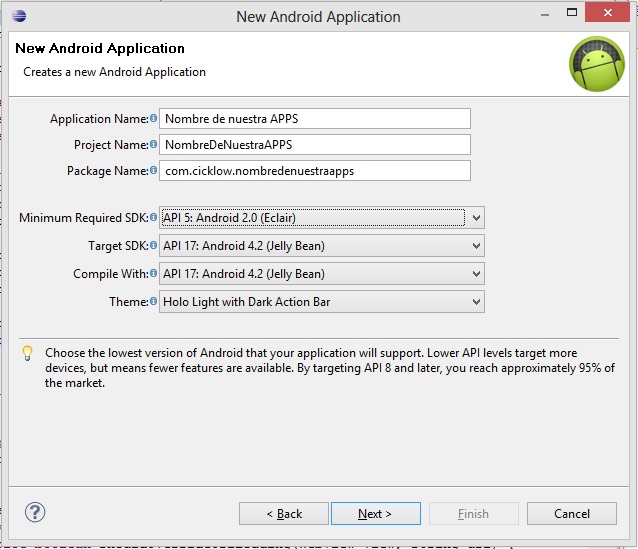
Task: Click the 'Application Name:' label
Action: (x=99, y=119)
